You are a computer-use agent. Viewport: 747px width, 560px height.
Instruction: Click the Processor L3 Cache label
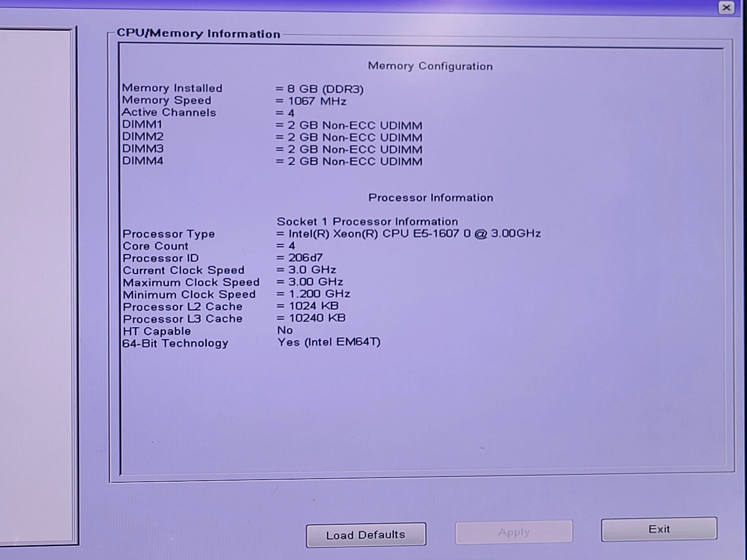click(x=182, y=319)
